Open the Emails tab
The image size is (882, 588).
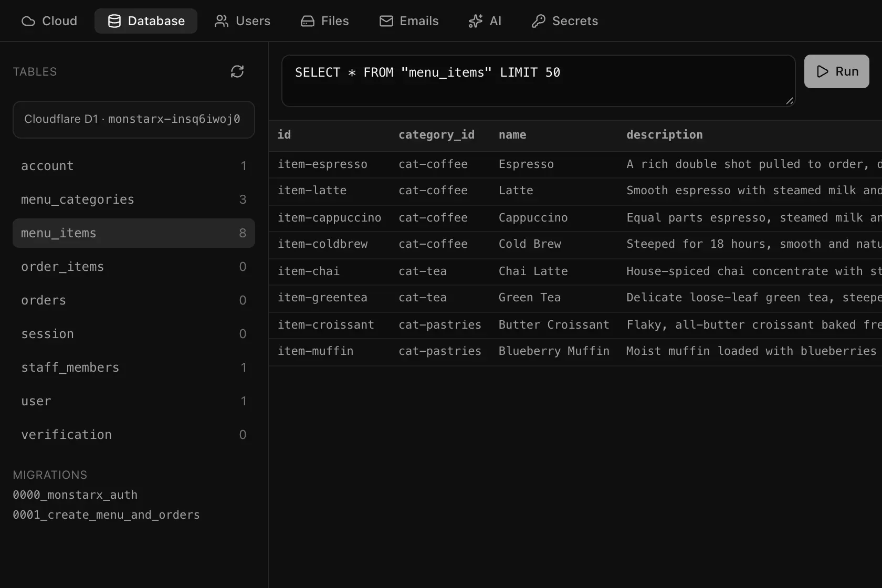coord(409,21)
